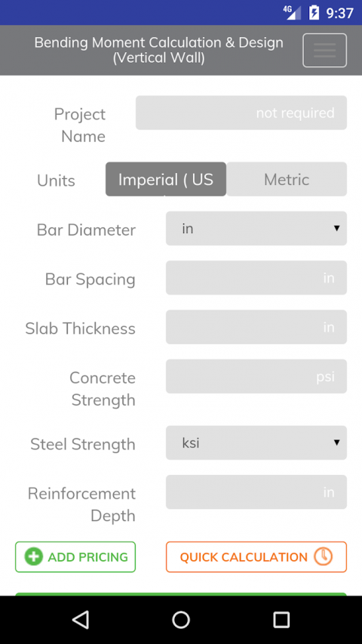Screen dimensions: 362x644
Task: Open the Steel Strength ksi dropdown
Action: coord(256,442)
